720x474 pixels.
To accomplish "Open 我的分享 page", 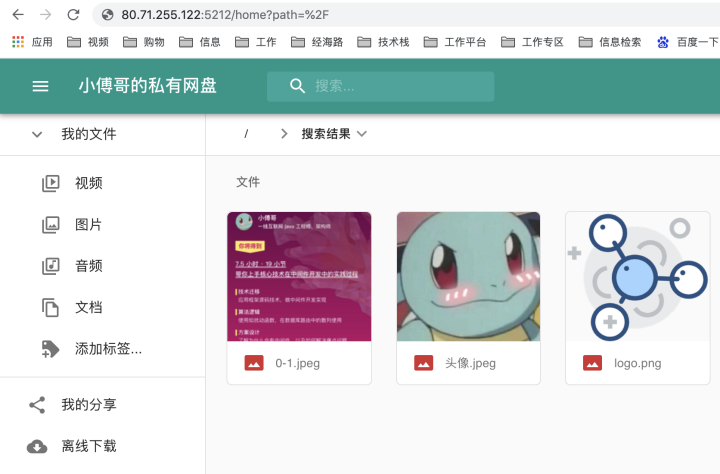I will tap(89, 405).
